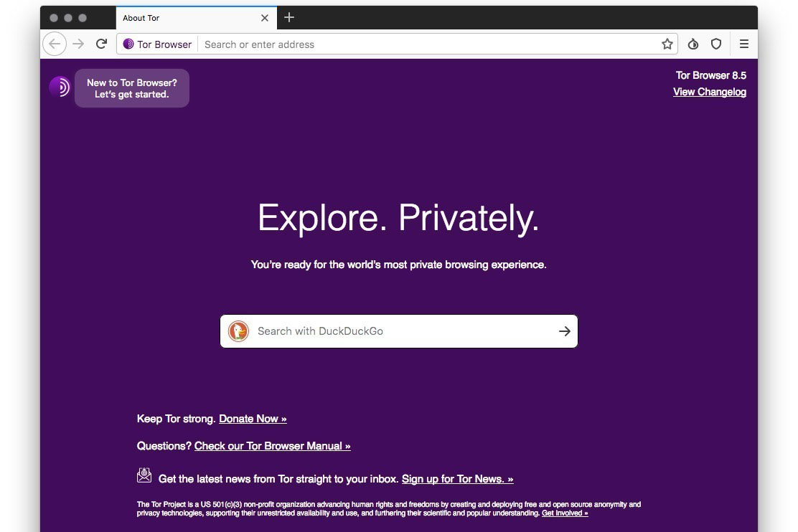
Task: Select the About Tor tab
Action: click(x=197, y=18)
